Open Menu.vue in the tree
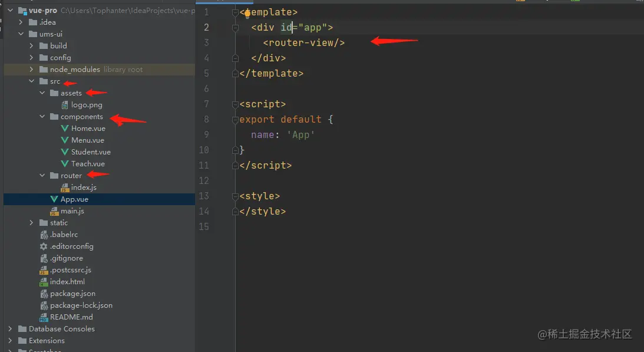Image resolution: width=644 pixels, height=352 pixels. coord(87,140)
